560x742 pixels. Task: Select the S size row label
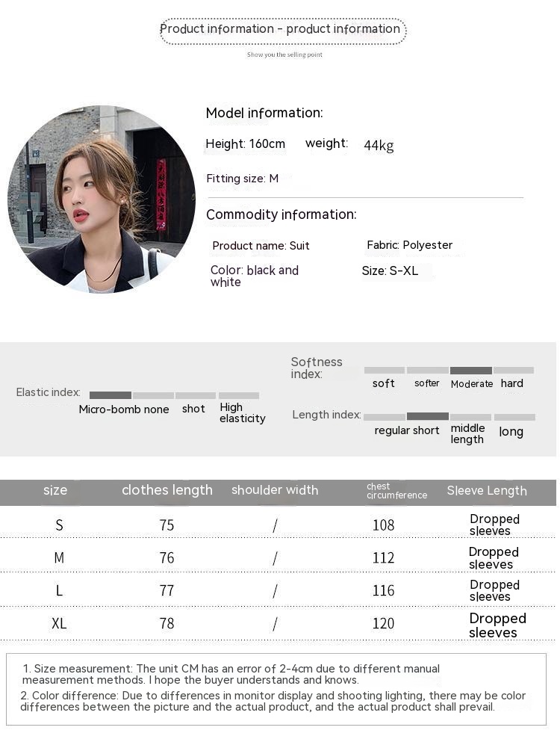(x=59, y=525)
